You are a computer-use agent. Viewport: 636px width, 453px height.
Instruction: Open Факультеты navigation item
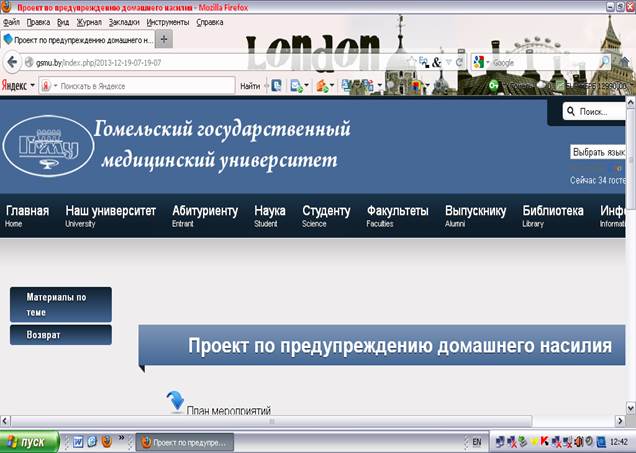coord(398,216)
